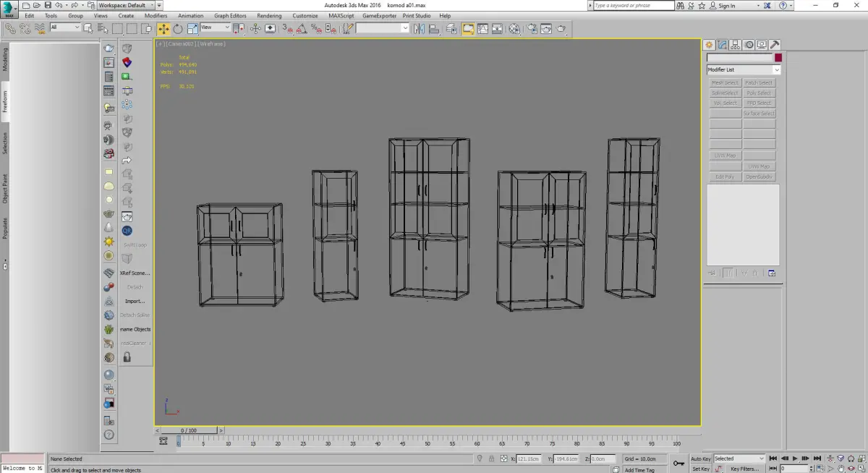Open the Selected key filter dropdown
Image resolution: width=868 pixels, height=473 pixels.
coord(739,459)
